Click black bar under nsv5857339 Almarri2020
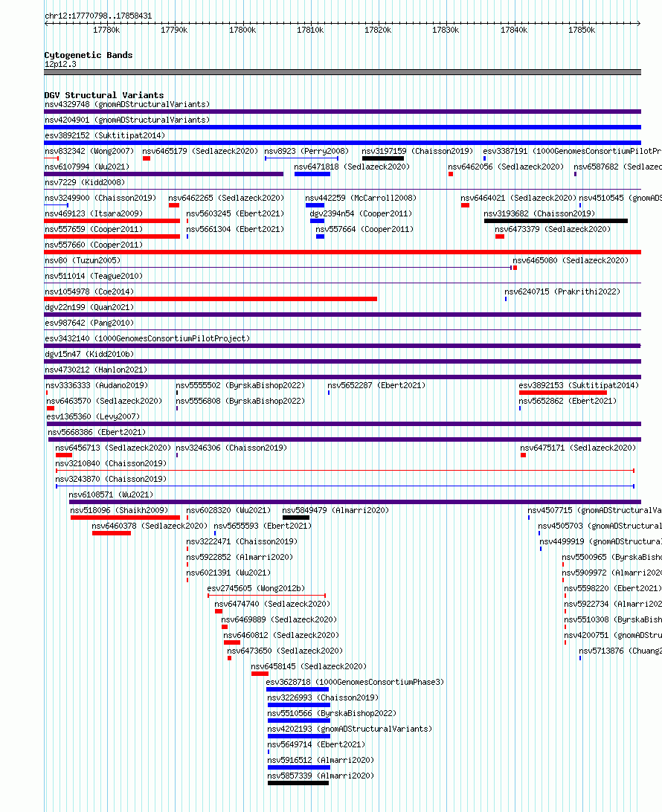 coord(298,783)
